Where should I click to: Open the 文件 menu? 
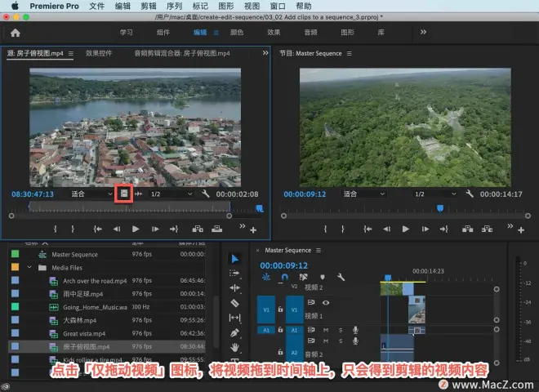(x=96, y=7)
